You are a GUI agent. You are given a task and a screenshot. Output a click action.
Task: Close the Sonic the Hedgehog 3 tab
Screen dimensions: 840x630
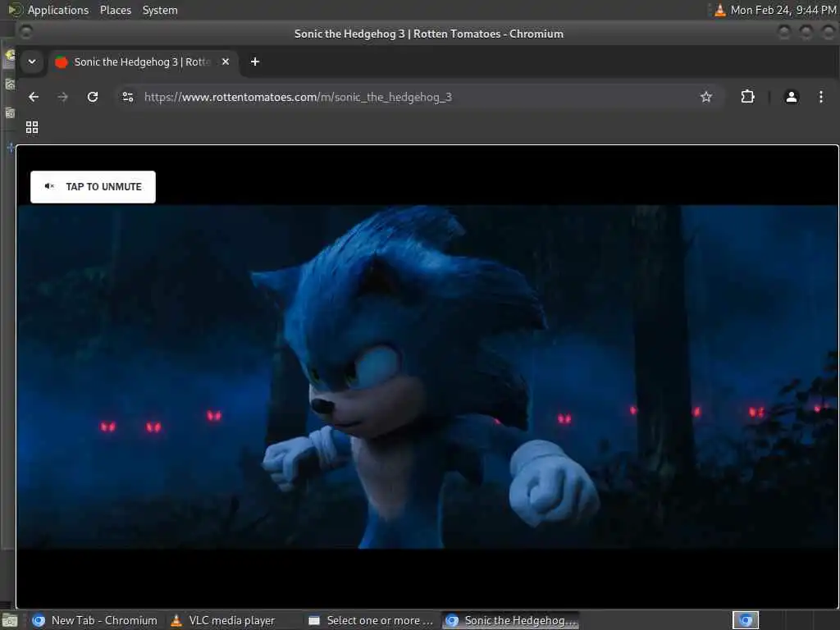[x=226, y=62]
